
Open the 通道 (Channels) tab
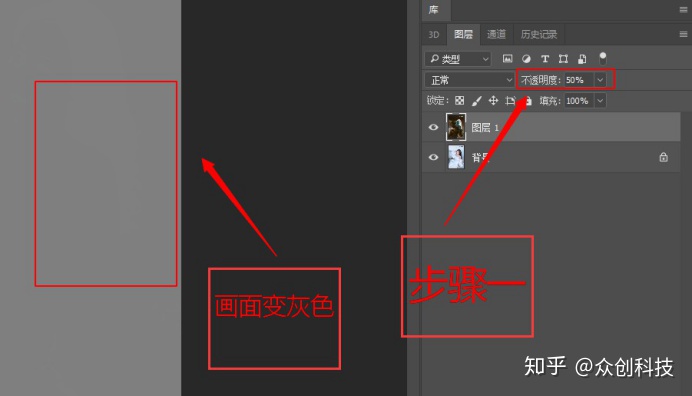(x=496, y=34)
